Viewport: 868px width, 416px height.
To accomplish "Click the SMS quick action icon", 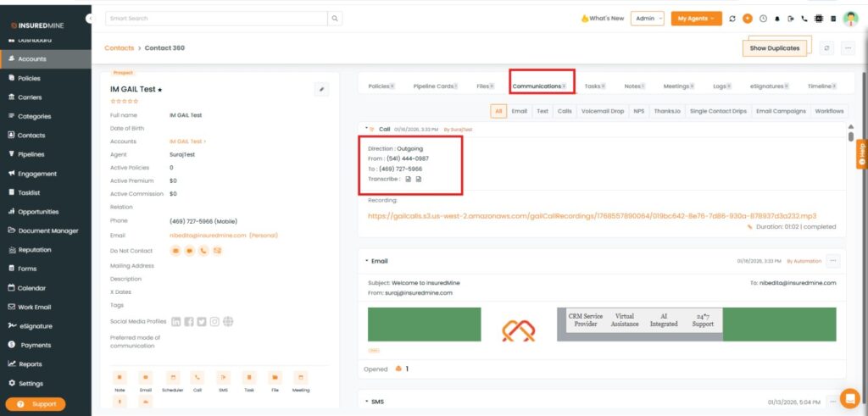I will click(x=223, y=377).
